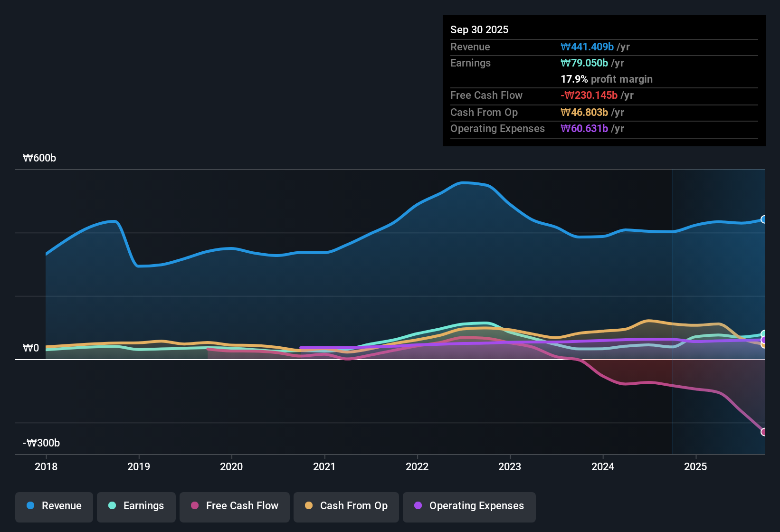Click the purple Operating Expenses legend dot
780x532 pixels.
coord(418,506)
